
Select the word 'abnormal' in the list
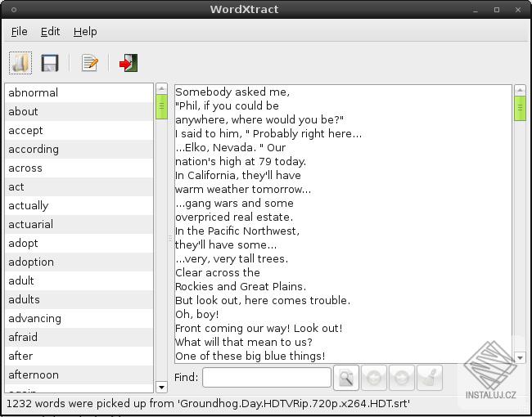tap(79, 92)
